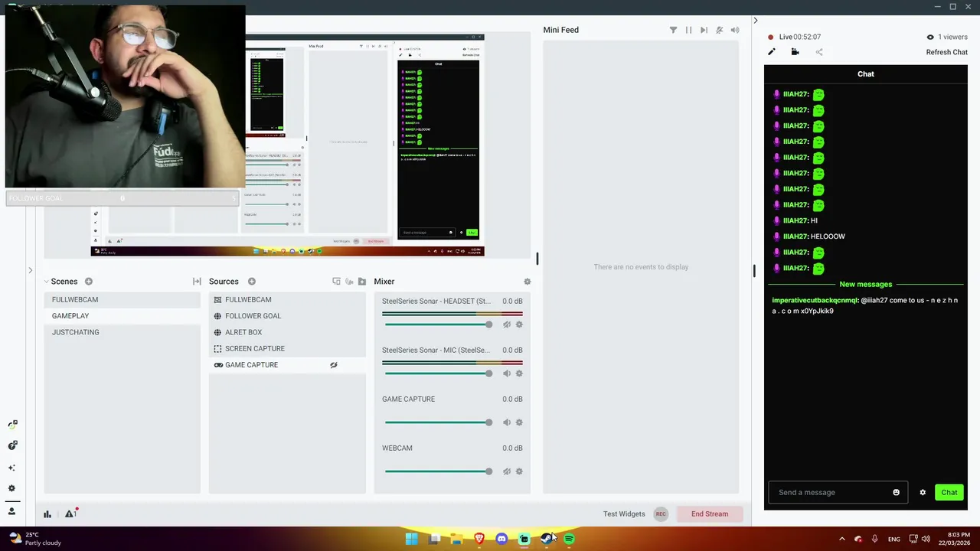Screen dimensions: 980x551
Task: Open Spotify from the taskbar
Action: click(569, 539)
